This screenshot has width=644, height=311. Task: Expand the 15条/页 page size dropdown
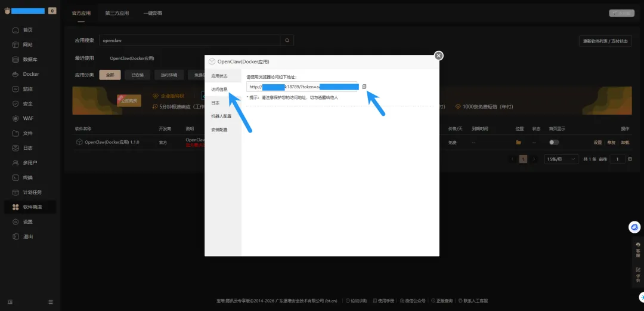(x=561, y=159)
